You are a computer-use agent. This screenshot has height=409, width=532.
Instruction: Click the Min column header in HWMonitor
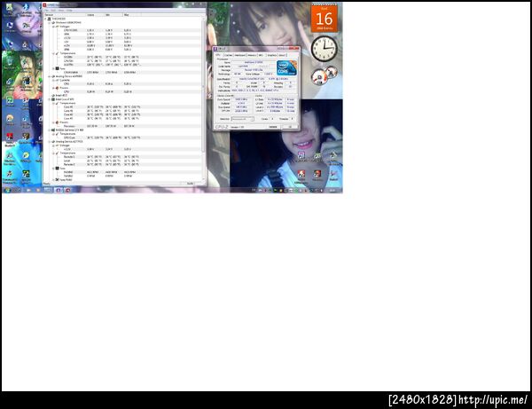[x=113, y=15]
